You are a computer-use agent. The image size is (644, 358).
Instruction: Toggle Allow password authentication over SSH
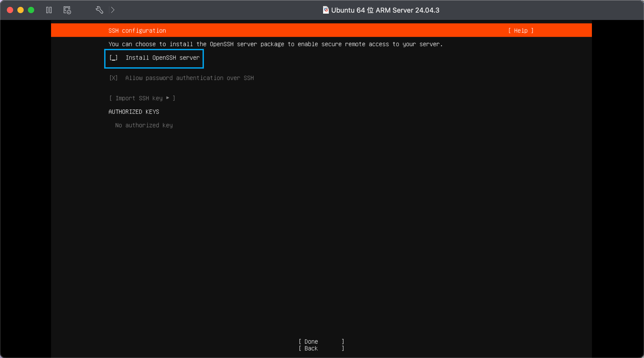(114, 78)
